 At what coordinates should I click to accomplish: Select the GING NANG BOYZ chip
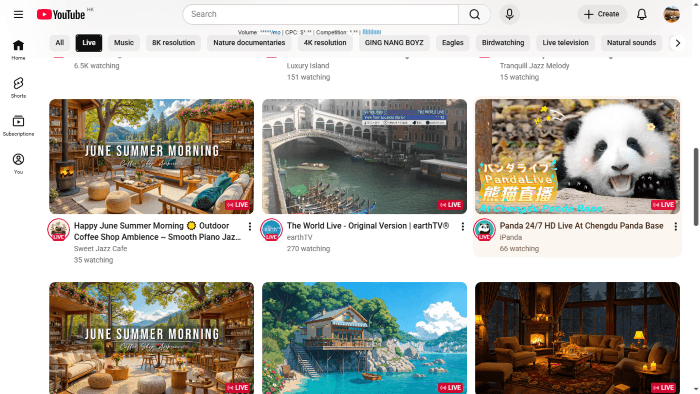tap(394, 43)
